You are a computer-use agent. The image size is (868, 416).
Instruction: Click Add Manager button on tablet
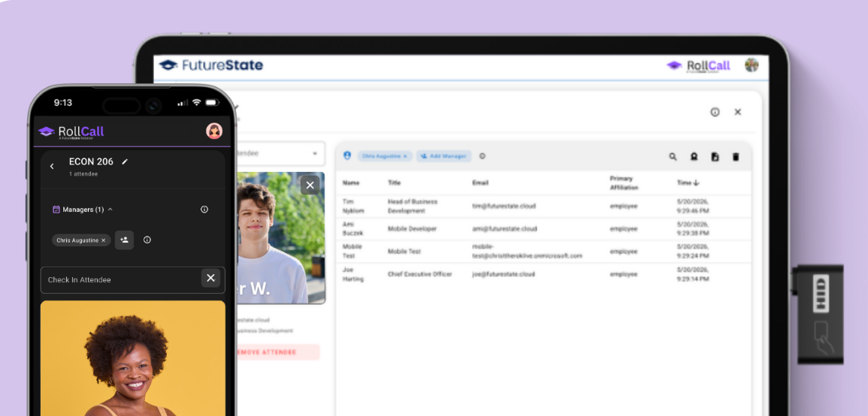(444, 156)
